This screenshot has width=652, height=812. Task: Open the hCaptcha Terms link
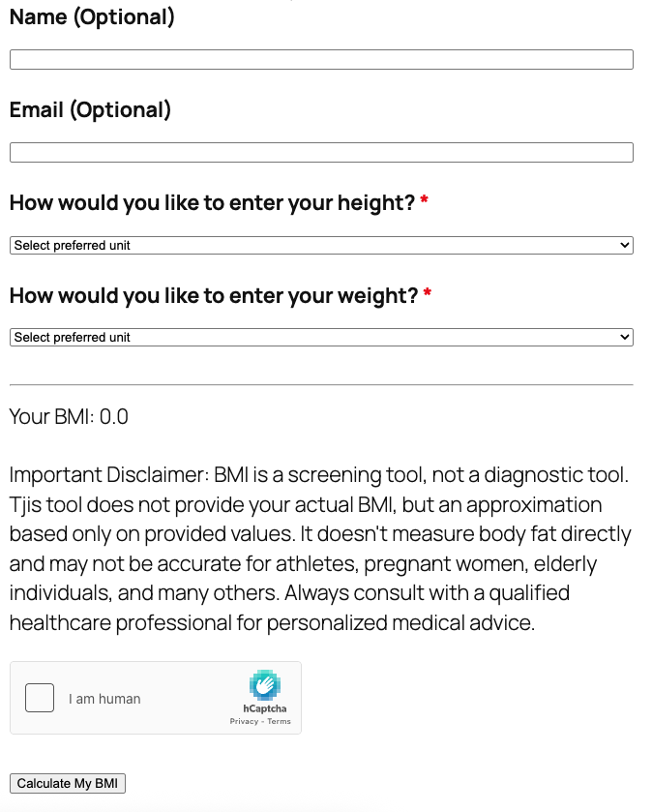coord(279,720)
